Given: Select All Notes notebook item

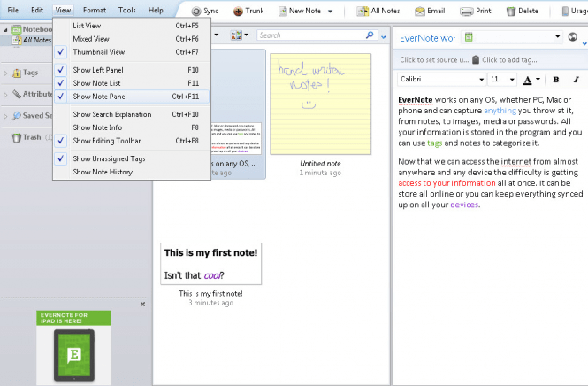Looking at the screenshot, I should [x=32, y=40].
